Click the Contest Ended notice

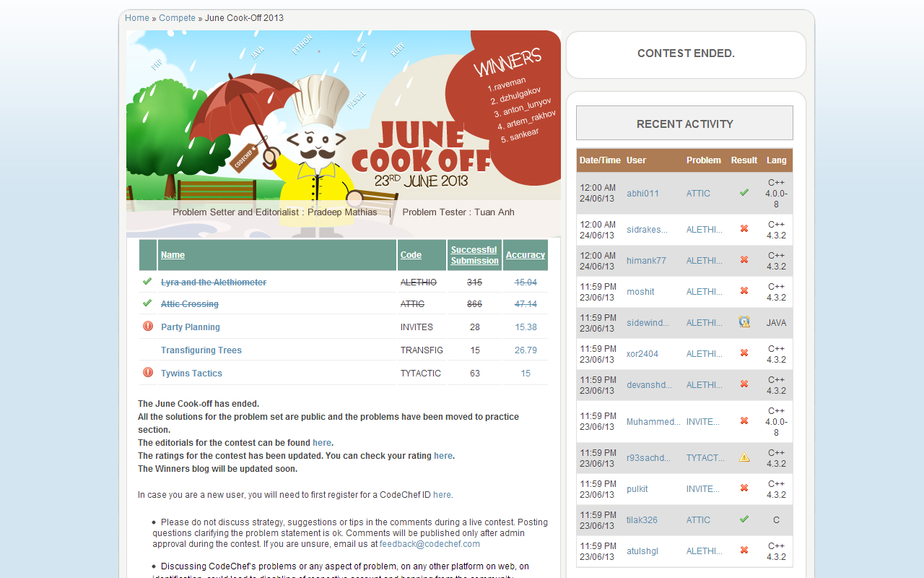click(x=686, y=53)
